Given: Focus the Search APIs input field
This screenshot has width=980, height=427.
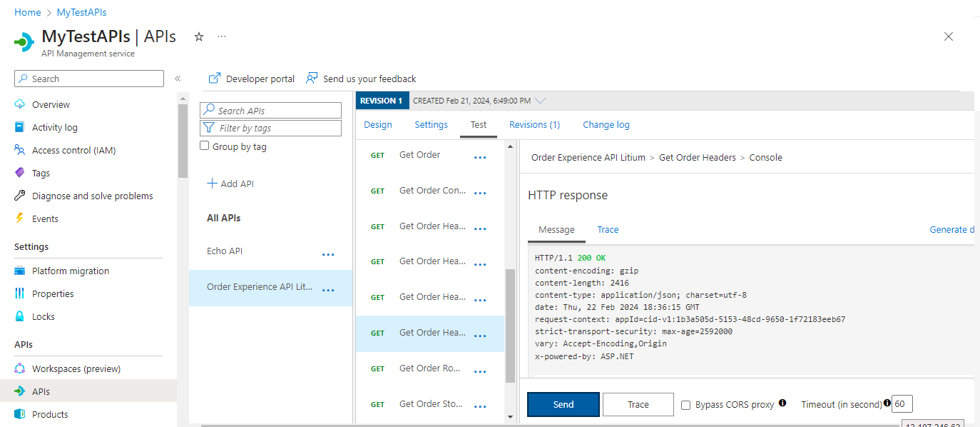Looking at the screenshot, I should [x=271, y=111].
